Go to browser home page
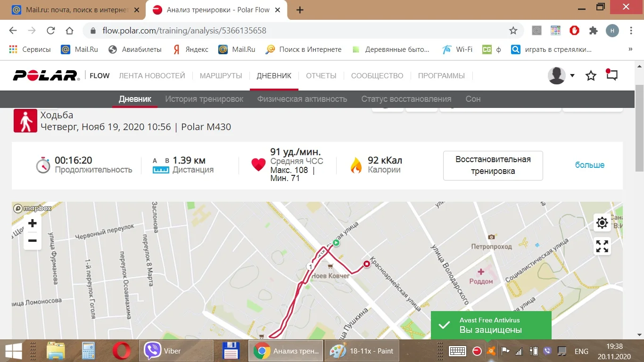 click(x=70, y=31)
